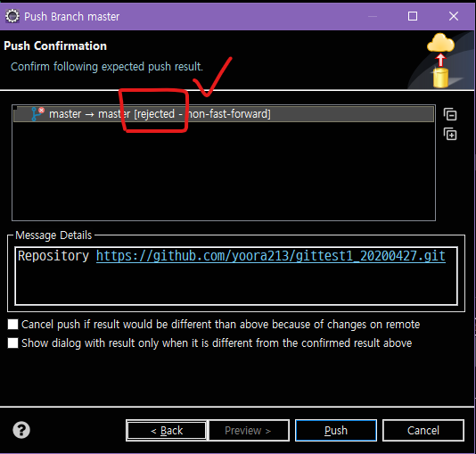Image resolution: width=476 pixels, height=454 pixels.
Task: Cancel the push dialog
Action: tap(423, 430)
